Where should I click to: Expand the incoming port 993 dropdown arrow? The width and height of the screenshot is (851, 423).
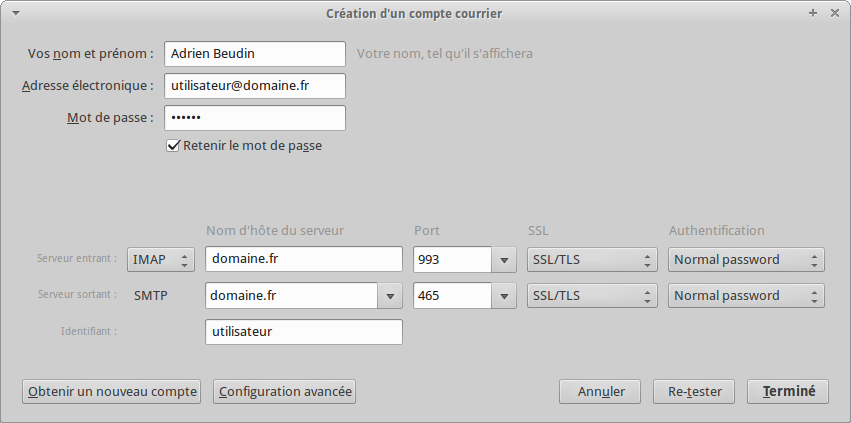(504, 260)
